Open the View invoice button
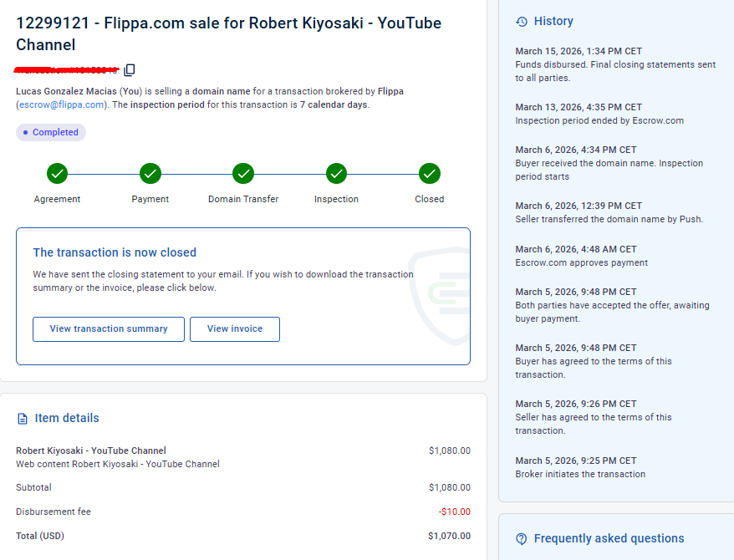 [x=235, y=328]
